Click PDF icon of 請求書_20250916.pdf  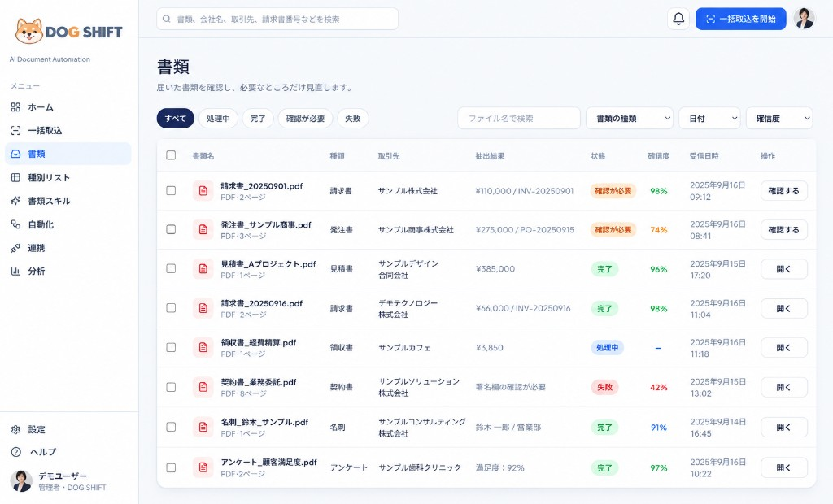coord(203,308)
